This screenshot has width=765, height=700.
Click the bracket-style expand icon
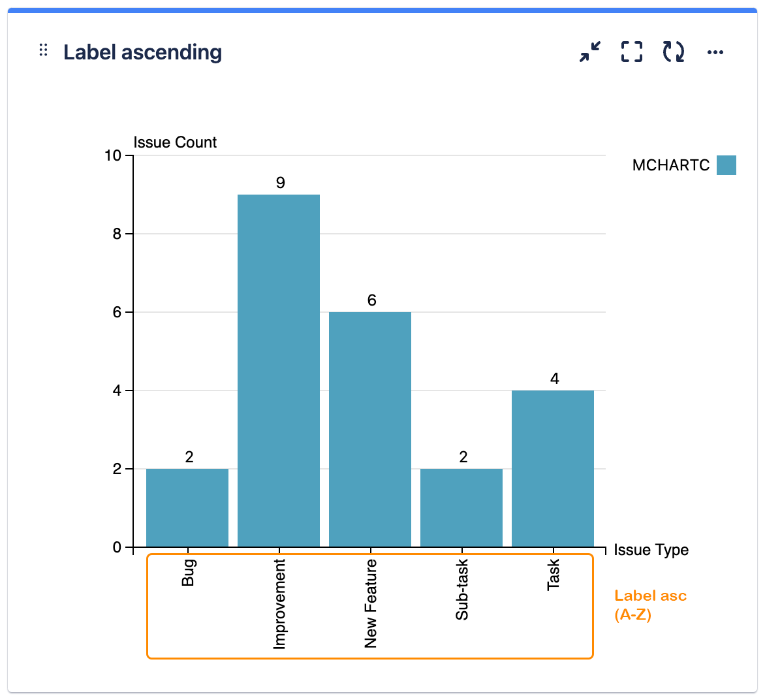[631, 52]
